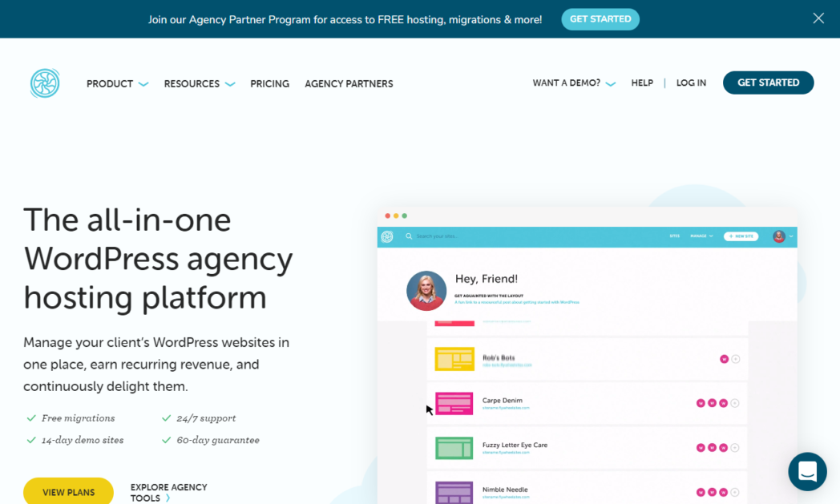Click first pink badge on Fuzzy Letter row
Viewport: 840px width, 504px height.
coord(701,448)
